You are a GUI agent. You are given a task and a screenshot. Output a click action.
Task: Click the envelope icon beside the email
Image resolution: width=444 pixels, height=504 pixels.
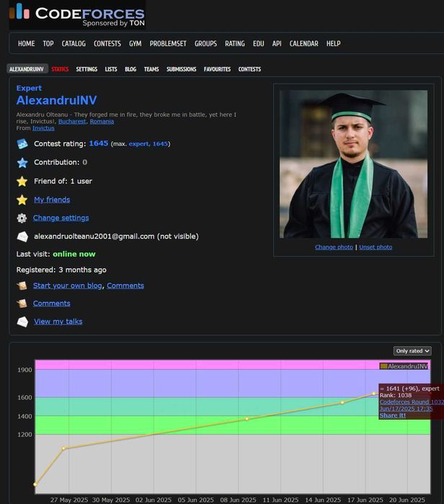(22, 236)
